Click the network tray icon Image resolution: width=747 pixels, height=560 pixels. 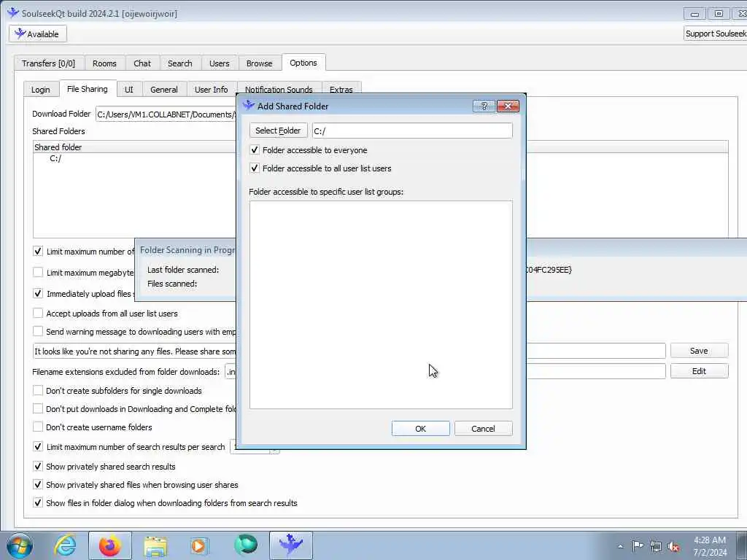[x=656, y=546]
